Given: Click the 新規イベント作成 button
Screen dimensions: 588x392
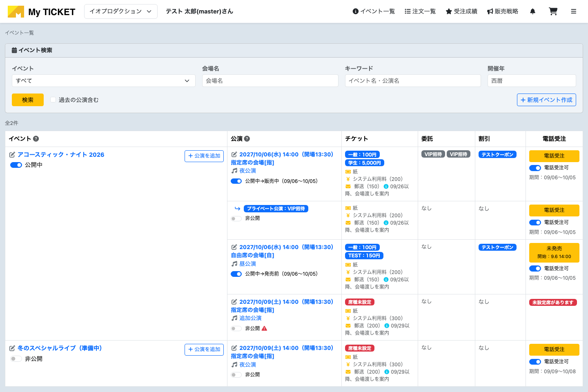Looking at the screenshot, I should [546, 100].
